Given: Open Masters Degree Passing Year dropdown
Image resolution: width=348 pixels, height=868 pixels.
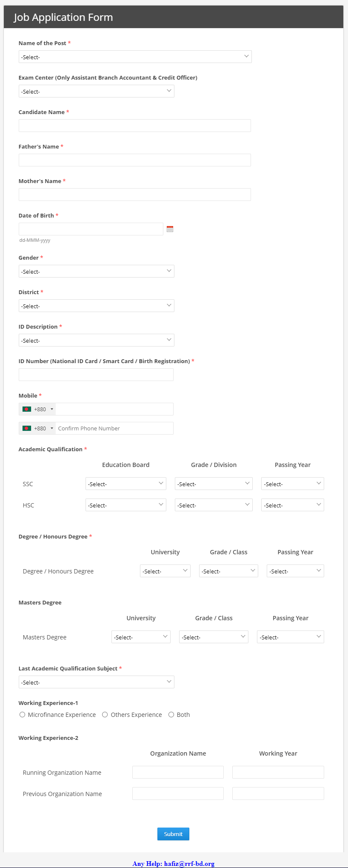Looking at the screenshot, I should tap(291, 637).
